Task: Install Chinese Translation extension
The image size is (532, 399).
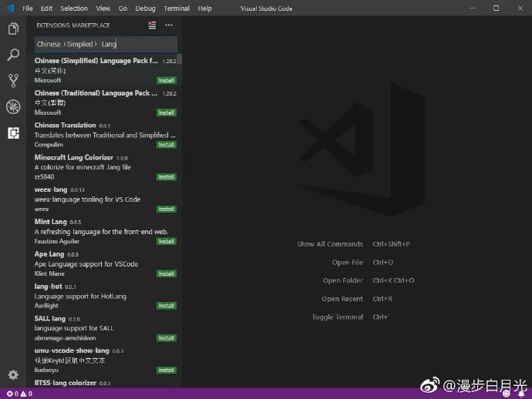Action: [167, 145]
